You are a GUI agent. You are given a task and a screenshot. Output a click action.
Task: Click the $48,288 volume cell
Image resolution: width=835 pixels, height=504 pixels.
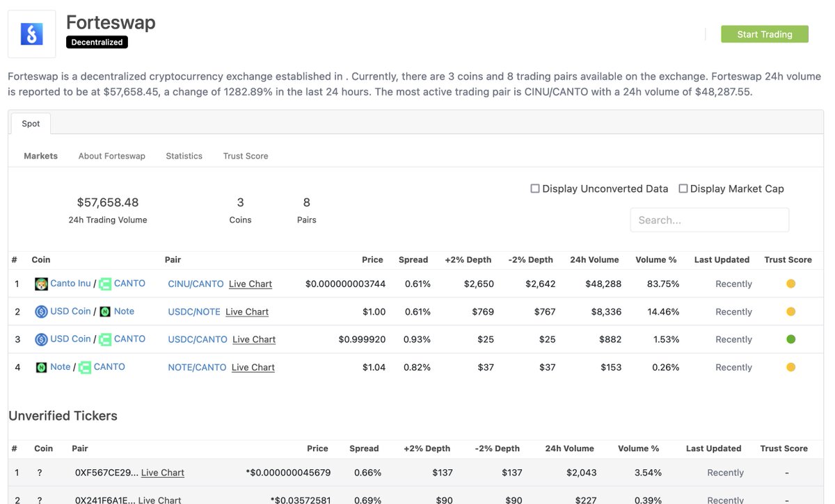point(602,284)
